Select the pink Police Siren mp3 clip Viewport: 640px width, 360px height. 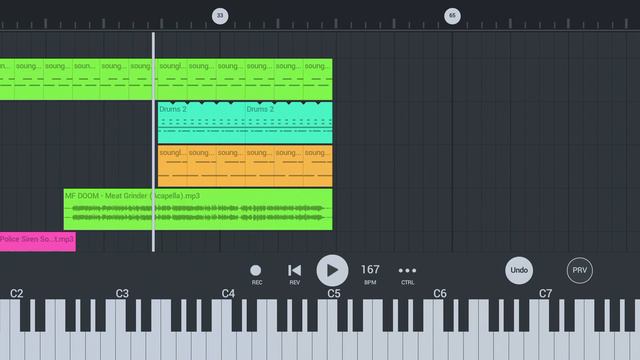tap(38, 242)
